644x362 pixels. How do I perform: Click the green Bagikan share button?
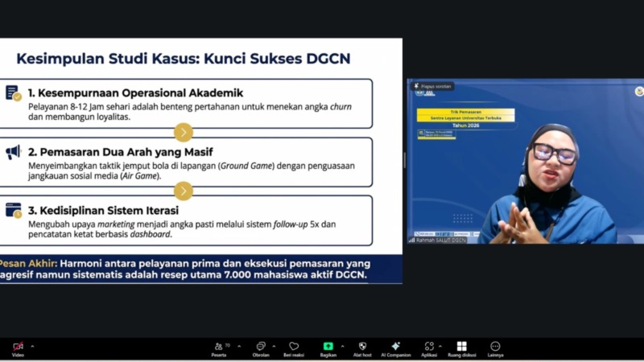328,346
